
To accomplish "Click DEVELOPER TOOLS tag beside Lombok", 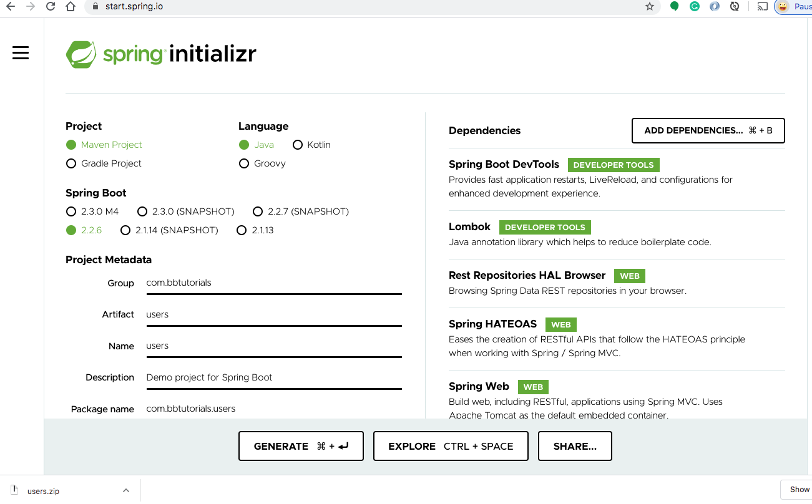I will [545, 228].
